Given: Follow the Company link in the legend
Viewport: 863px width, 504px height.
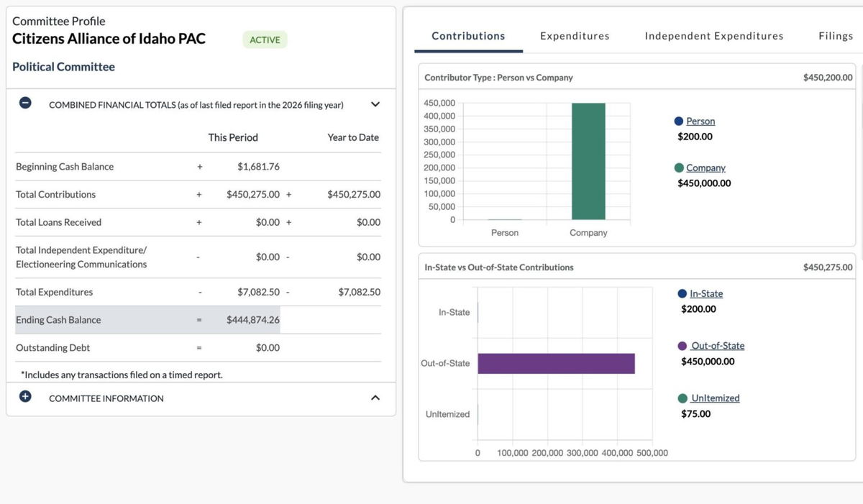Looking at the screenshot, I should click(706, 167).
